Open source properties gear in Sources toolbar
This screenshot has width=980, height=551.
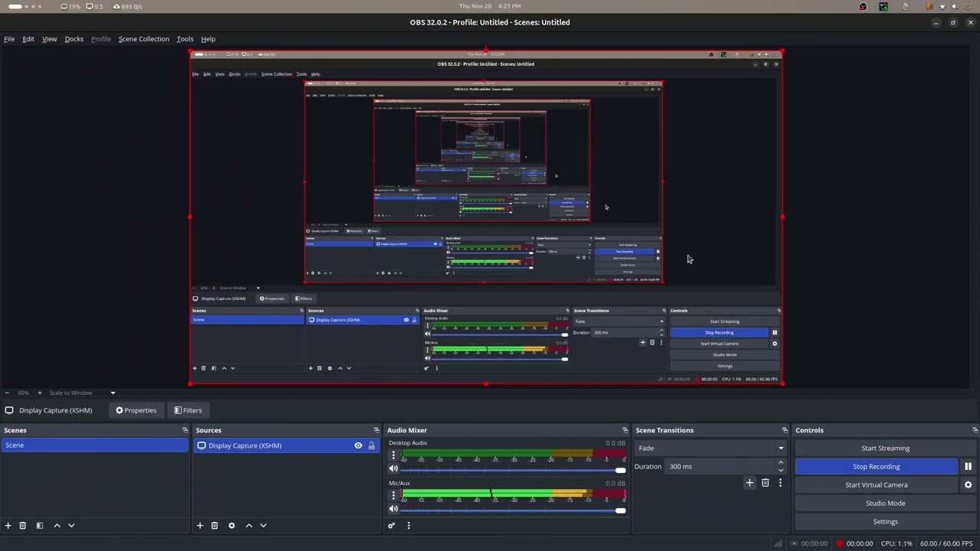(231, 526)
